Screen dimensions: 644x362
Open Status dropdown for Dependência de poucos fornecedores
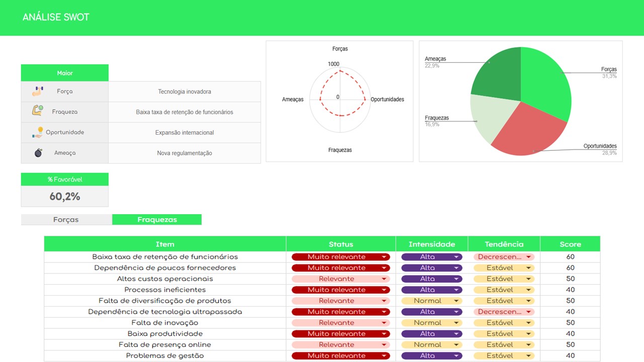(341, 268)
